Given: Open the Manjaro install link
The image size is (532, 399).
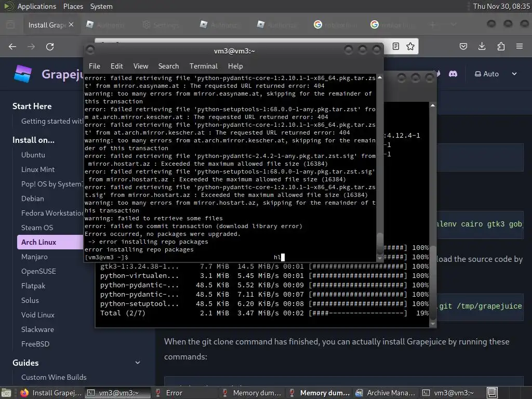Looking at the screenshot, I should [34, 257].
